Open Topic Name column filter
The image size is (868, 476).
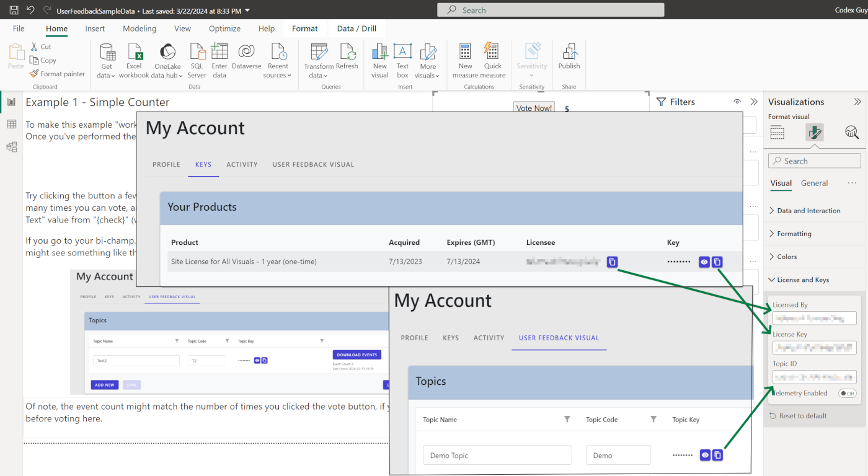(567, 420)
